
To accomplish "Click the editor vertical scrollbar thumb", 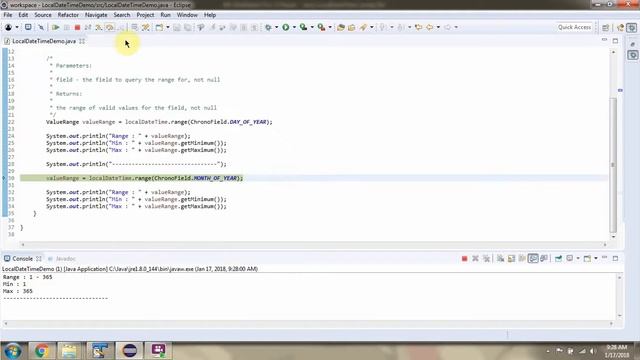I will point(613,164).
